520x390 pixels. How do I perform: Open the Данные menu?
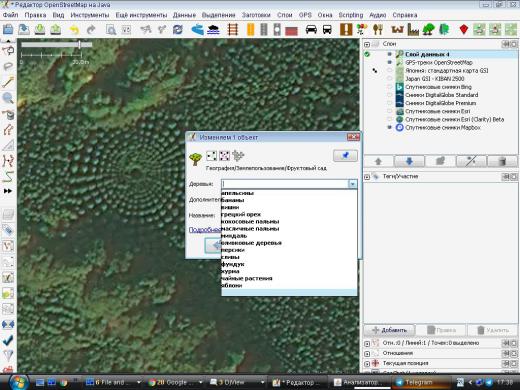tap(184, 15)
